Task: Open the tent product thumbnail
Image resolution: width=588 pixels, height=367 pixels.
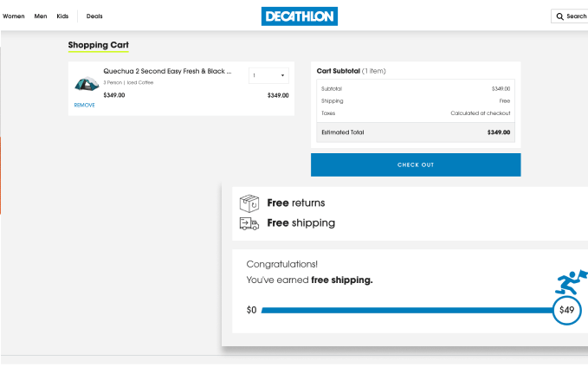Action: pyautogui.click(x=86, y=84)
